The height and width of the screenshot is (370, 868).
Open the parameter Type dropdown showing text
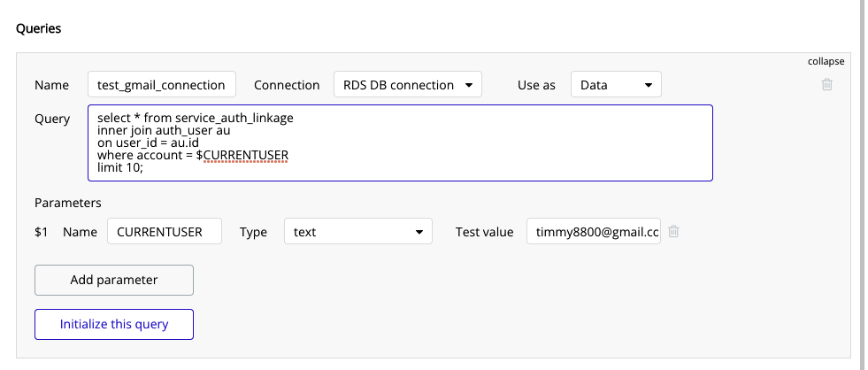(357, 232)
